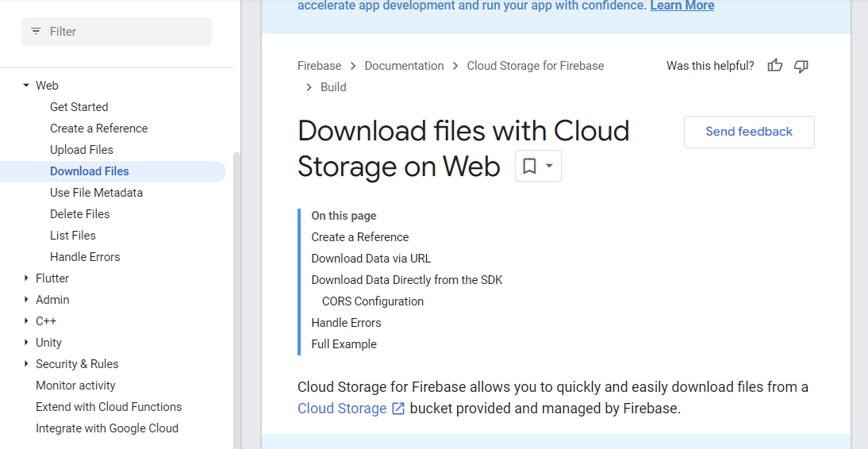Click the sidebar vertical scrollbar
Screen dimensions: 868x449
(x=237, y=299)
